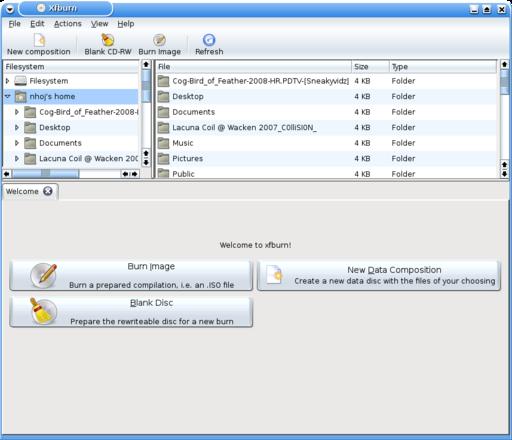Click the Refresh toolbar icon
The height and width of the screenshot is (440, 512).
click(x=209, y=40)
